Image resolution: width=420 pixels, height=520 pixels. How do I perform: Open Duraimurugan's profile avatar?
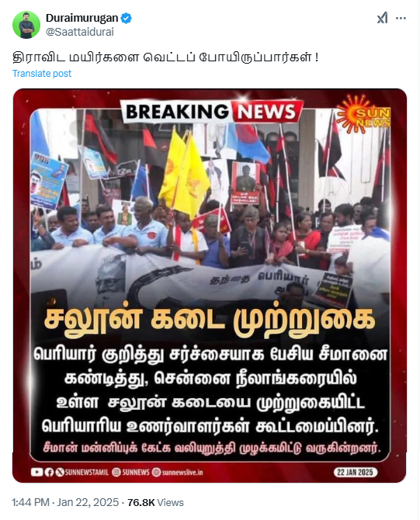[26, 25]
